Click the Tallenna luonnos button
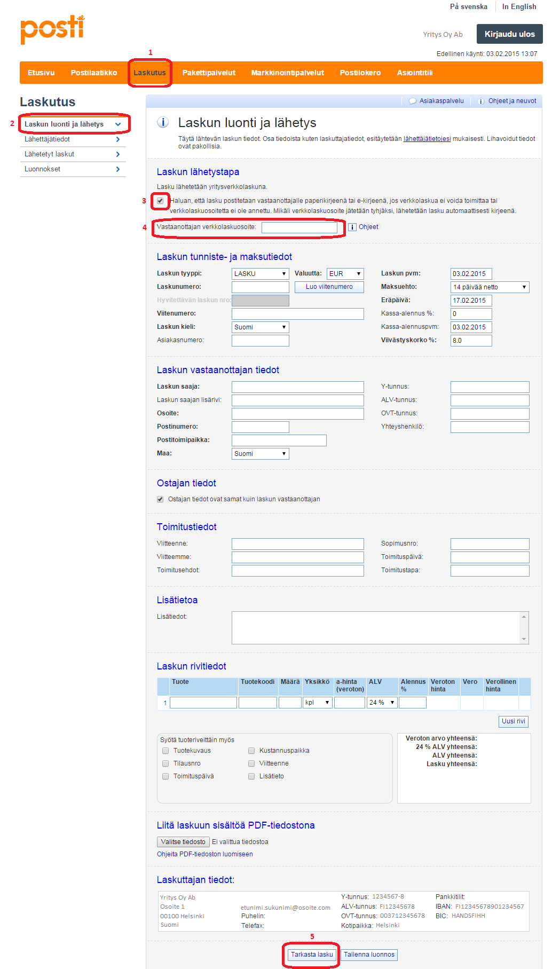 (x=369, y=955)
